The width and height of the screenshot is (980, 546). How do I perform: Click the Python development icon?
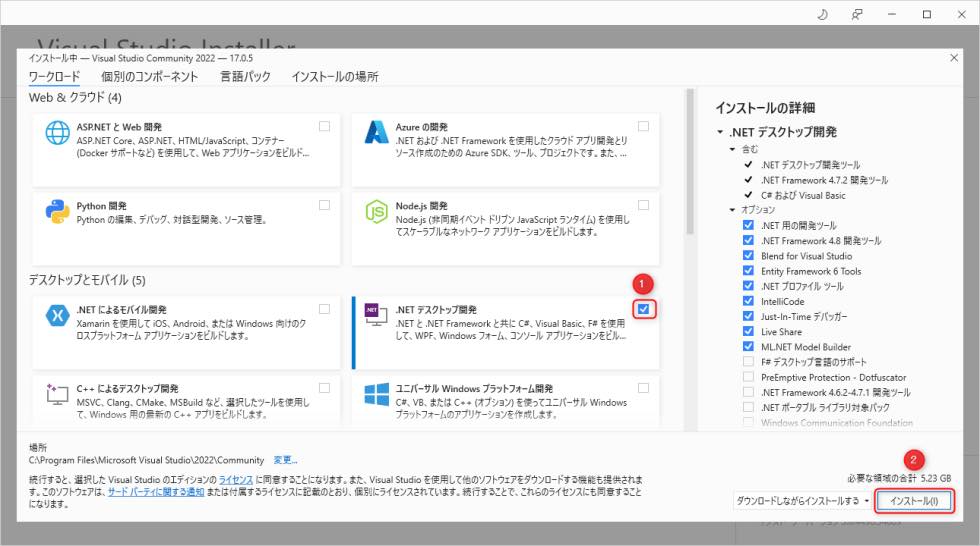(56, 212)
